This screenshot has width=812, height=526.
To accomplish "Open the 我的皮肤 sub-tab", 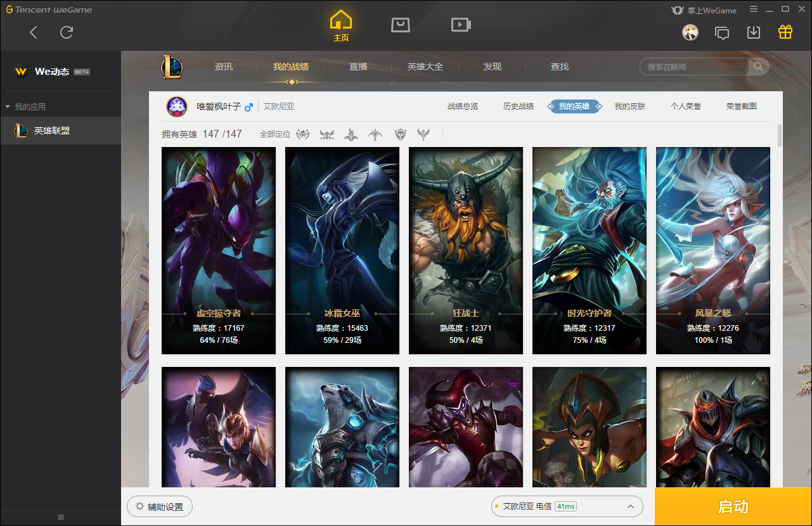I will pyautogui.click(x=630, y=106).
